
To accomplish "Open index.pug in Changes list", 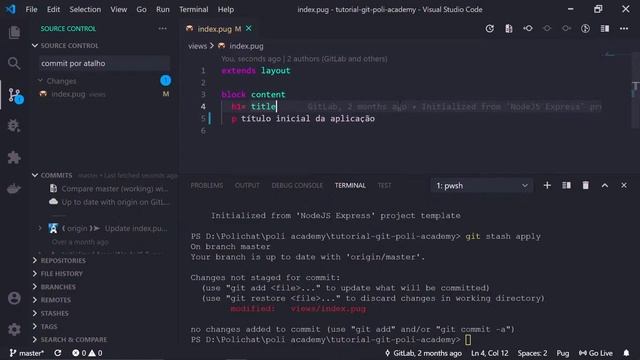I will click(x=104, y=94).
